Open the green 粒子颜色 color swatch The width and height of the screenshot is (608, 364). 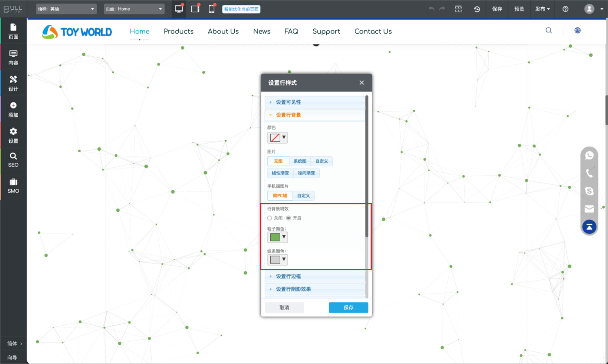click(x=277, y=237)
